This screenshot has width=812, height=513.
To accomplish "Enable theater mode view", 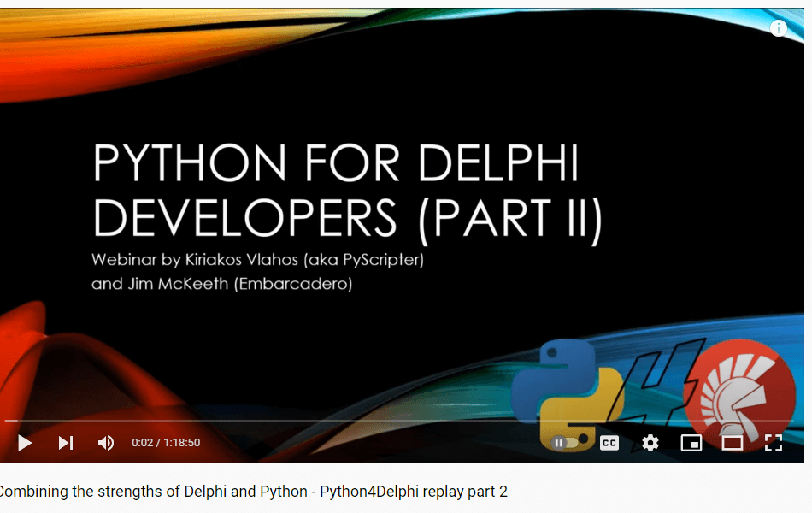I will (733, 443).
